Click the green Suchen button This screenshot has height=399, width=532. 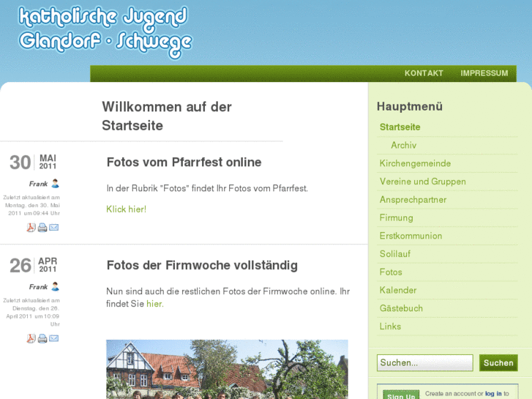[x=498, y=362]
